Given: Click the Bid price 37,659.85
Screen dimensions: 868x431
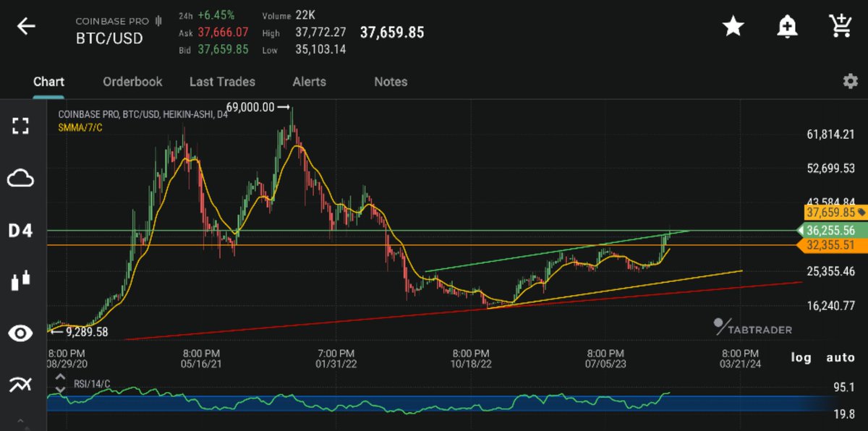Looking at the screenshot, I should coord(224,50).
